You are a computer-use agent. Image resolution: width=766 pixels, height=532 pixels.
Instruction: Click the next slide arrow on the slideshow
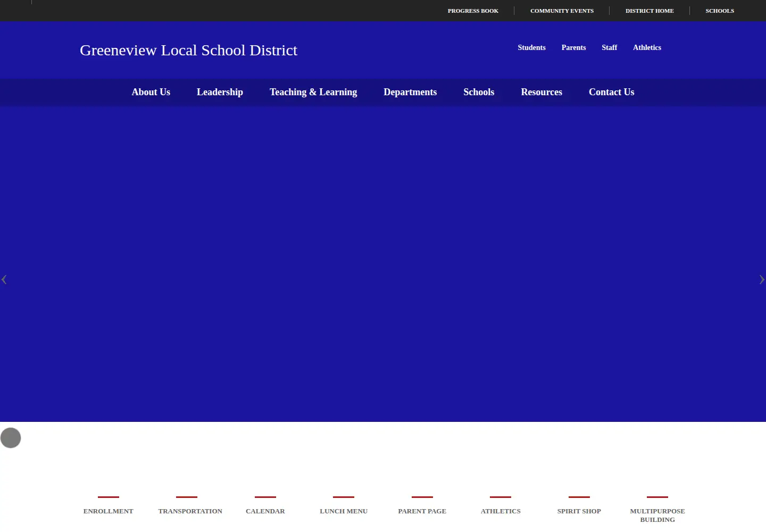(x=762, y=279)
